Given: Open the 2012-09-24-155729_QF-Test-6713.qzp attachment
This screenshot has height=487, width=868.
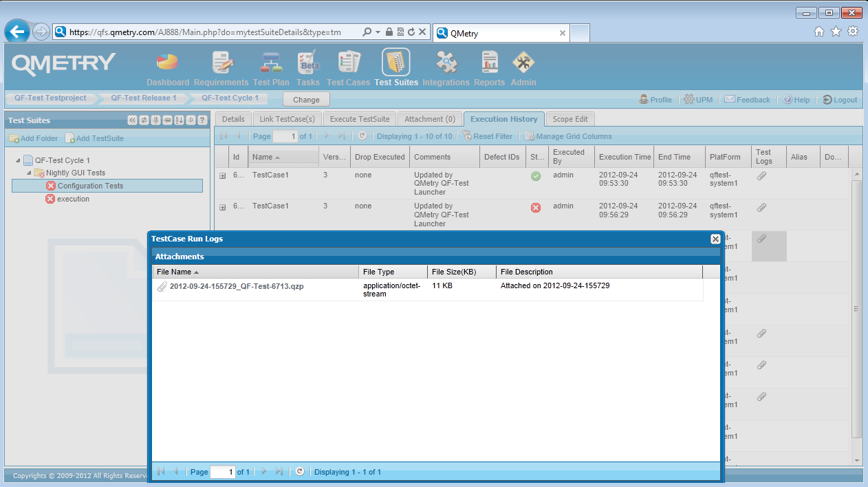Looking at the screenshot, I should coord(237,286).
